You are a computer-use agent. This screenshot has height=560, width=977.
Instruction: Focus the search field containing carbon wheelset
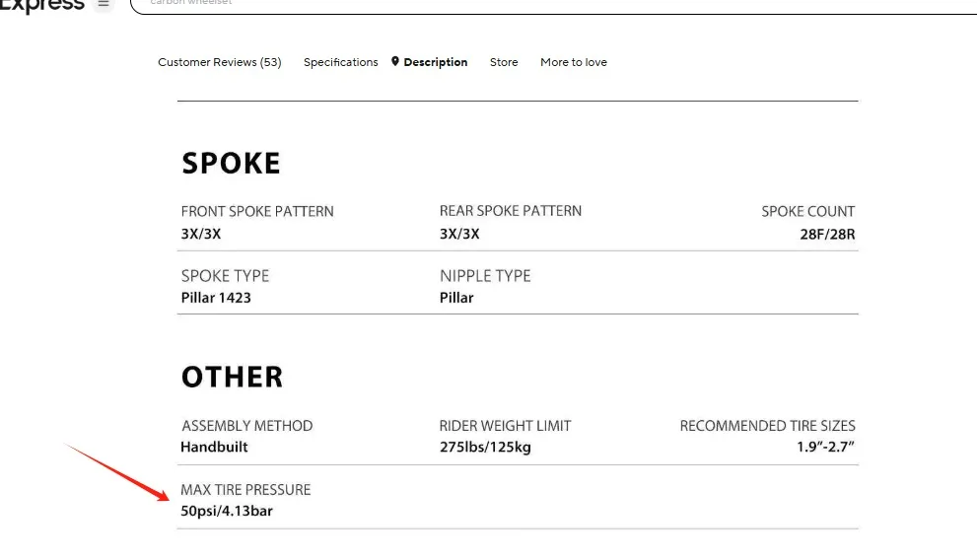coord(493,4)
